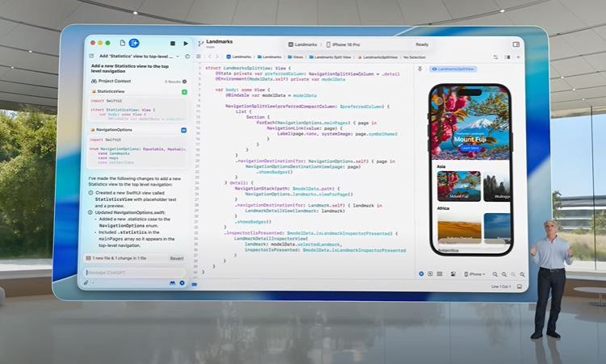This screenshot has width=606, height=364.
Task: Toggle project context binoculars in message bar
Action: point(172,283)
